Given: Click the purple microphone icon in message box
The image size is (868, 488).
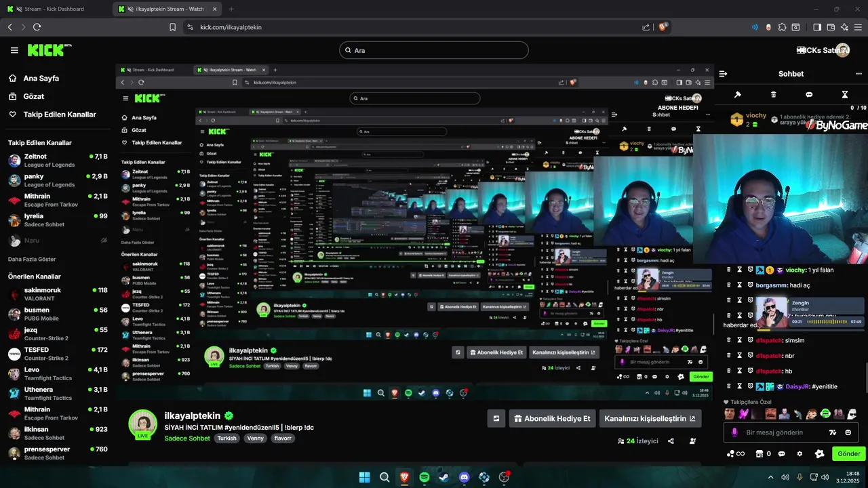Looking at the screenshot, I should (734, 432).
